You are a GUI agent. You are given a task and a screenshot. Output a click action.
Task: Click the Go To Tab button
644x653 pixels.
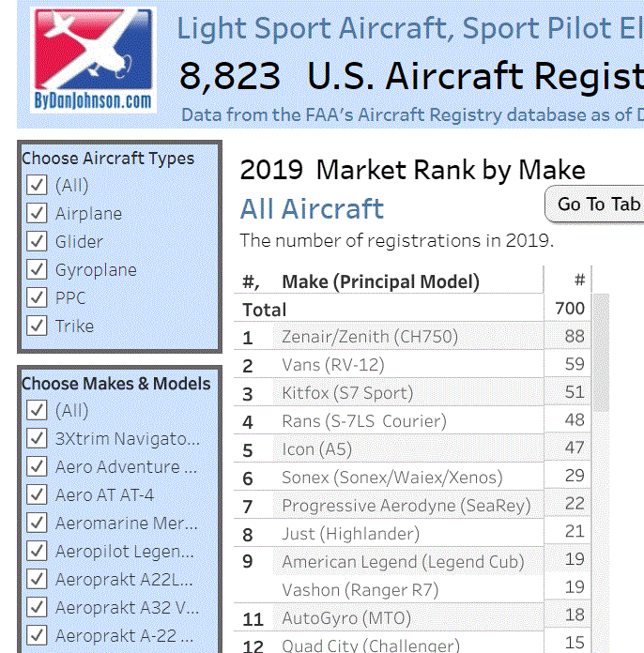(595, 205)
